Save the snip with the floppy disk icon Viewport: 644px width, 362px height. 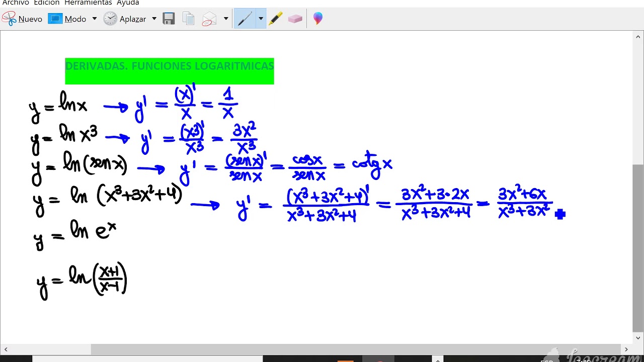[169, 19]
